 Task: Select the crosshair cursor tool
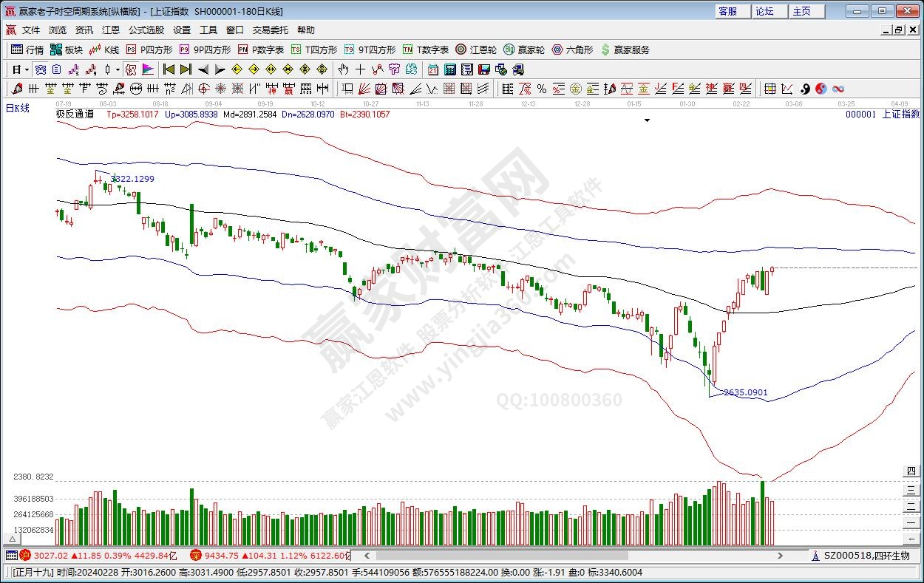360,69
